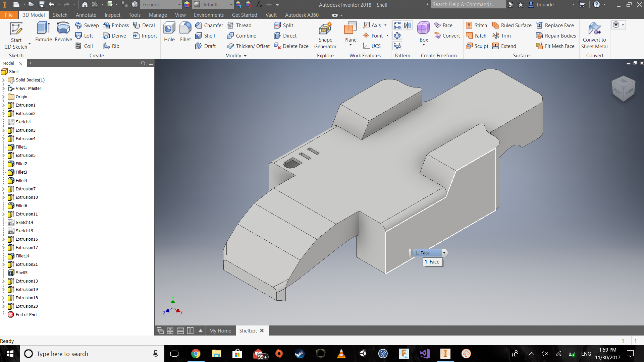
Task: Select Sketch4 in the model tree
Action: pyautogui.click(x=19, y=122)
